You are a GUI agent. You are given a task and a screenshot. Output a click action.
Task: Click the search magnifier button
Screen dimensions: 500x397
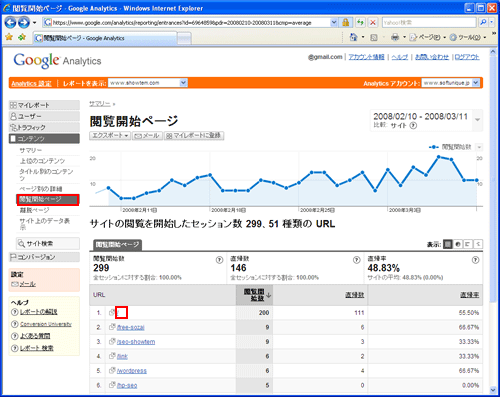tap(483, 22)
